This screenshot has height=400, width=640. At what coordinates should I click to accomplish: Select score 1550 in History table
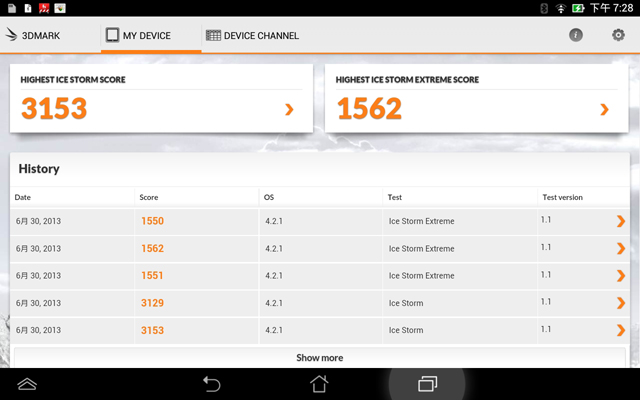(152, 221)
